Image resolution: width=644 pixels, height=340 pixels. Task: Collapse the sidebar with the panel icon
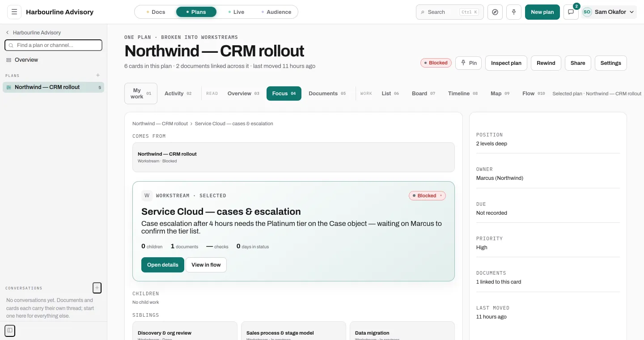10,331
